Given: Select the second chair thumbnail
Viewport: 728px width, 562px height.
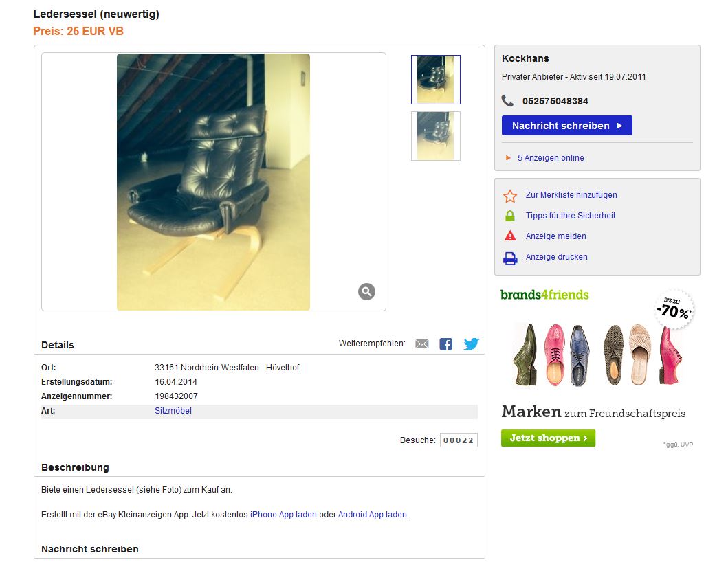Looking at the screenshot, I should 436,136.
